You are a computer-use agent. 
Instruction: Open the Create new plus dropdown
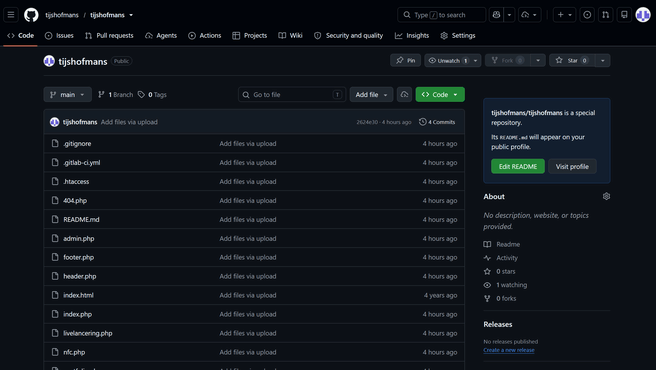(x=564, y=15)
